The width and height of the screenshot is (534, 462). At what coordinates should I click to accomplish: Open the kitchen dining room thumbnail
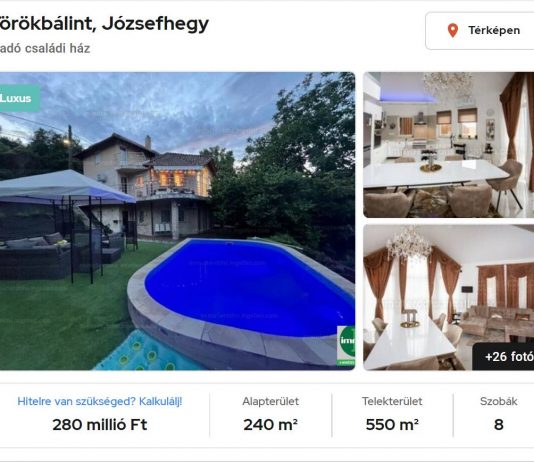[449, 145]
